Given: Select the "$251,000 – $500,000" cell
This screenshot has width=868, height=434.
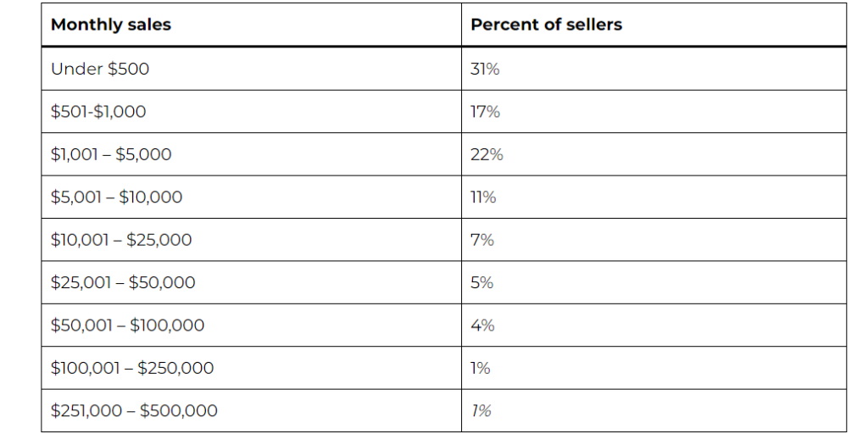Looking at the screenshot, I should click(x=134, y=411).
